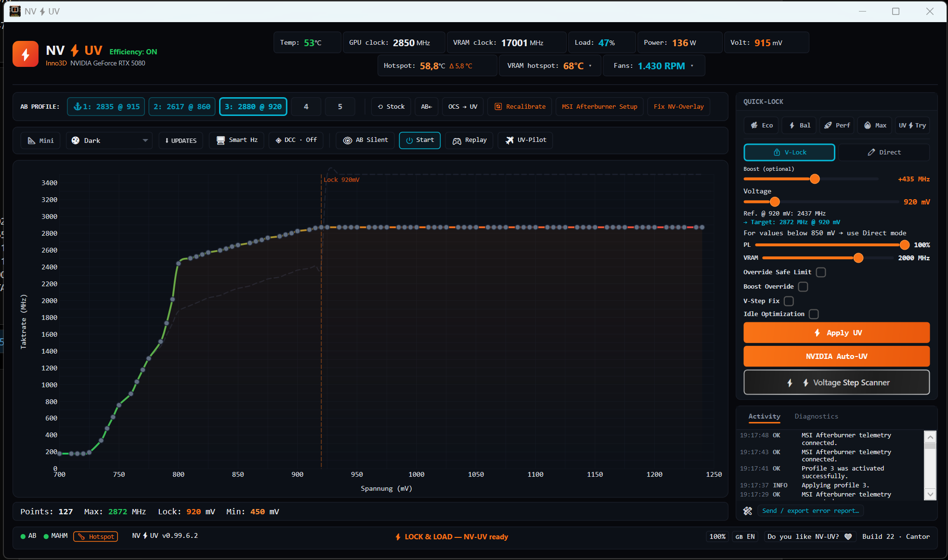Screen dimensions: 948x560
Task: Reset to Stock settings
Action: point(391,107)
